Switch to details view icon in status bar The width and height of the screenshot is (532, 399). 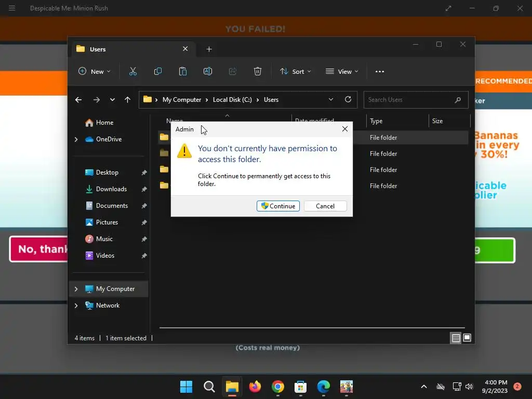[456, 338]
